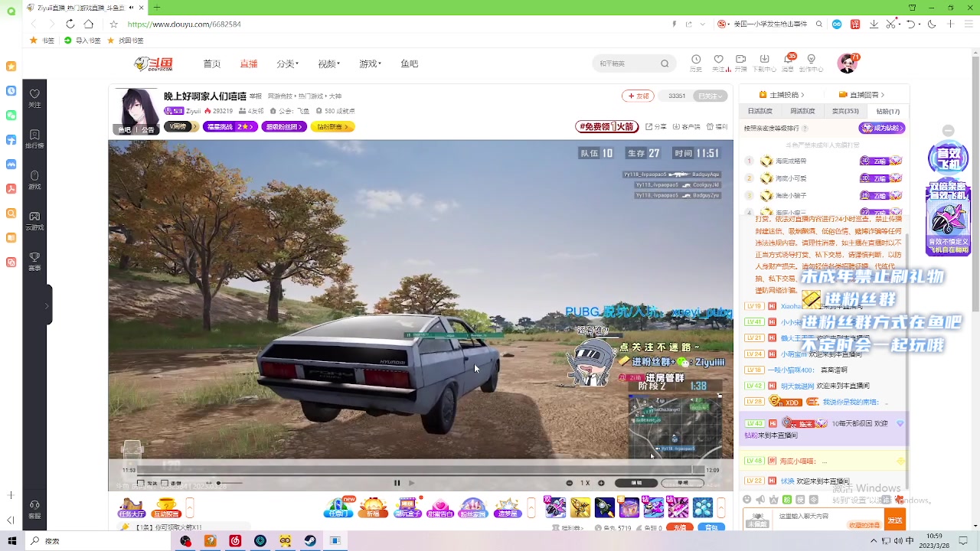Image resolution: width=980 pixels, height=551 pixels.
Task: Open the 祈福 activity icon
Action: click(373, 508)
